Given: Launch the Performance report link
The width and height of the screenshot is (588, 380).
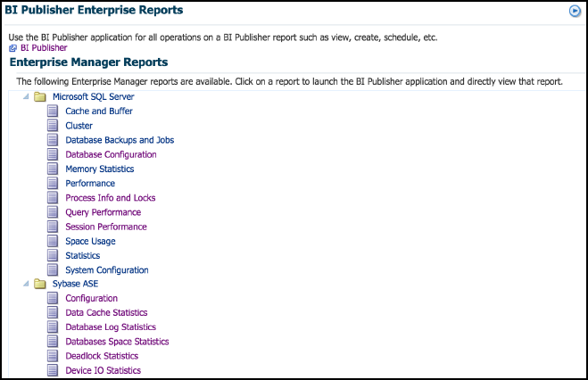Looking at the screenshot, I should 90,183.
